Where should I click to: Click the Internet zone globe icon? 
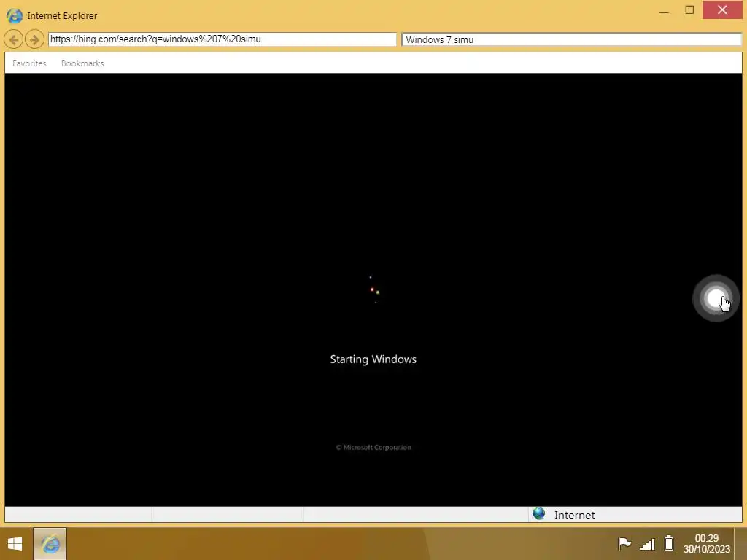[x=539, y=514]
